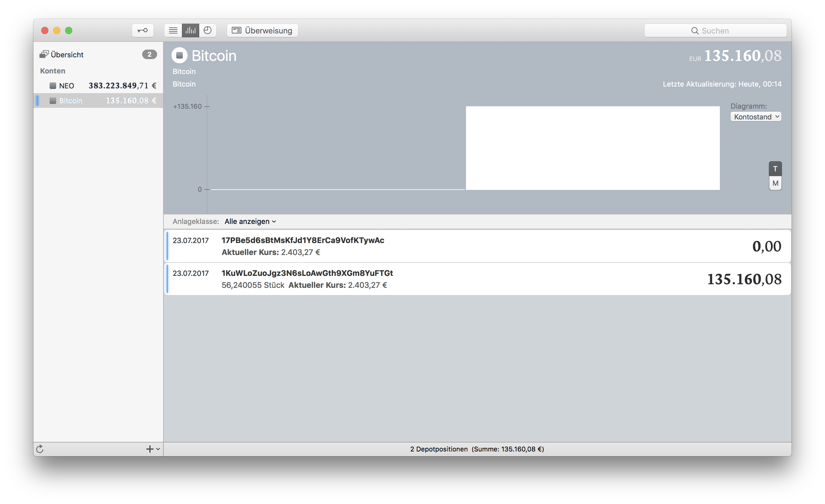The width and height of the screenshot is (825, 504).
Task: Click the gray NEO account square icon
Action: tap(53, 86)
